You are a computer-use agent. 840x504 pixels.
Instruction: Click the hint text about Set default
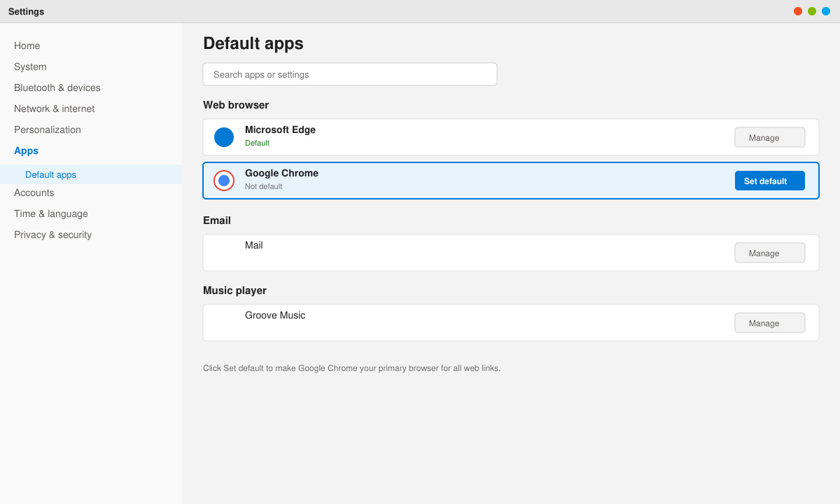coord(351,368)
